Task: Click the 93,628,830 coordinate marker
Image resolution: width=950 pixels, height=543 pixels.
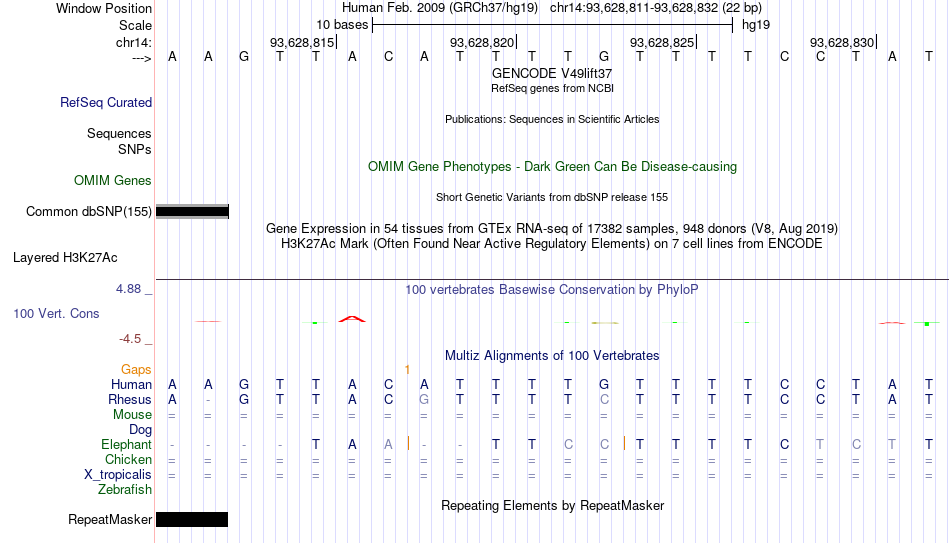Action: [842, 42]
